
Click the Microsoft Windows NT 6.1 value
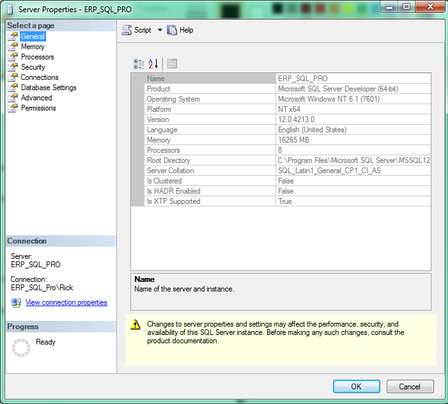point(353,99)
